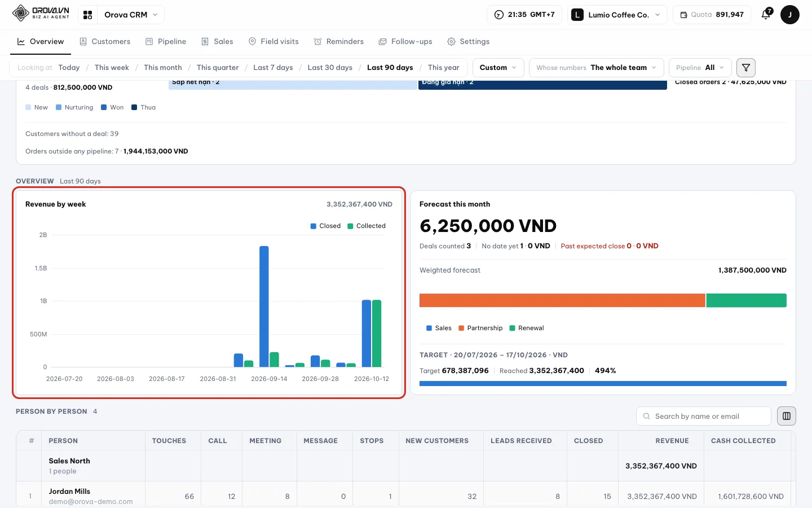Open Whose numbers team dropdown
This screenshot has height=508, width=812.
tap(596, 68)
